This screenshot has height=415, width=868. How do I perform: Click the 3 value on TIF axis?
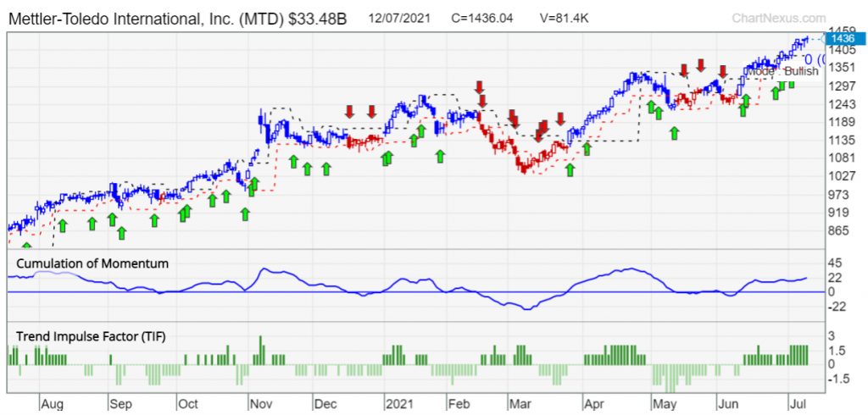pos(832,336)
